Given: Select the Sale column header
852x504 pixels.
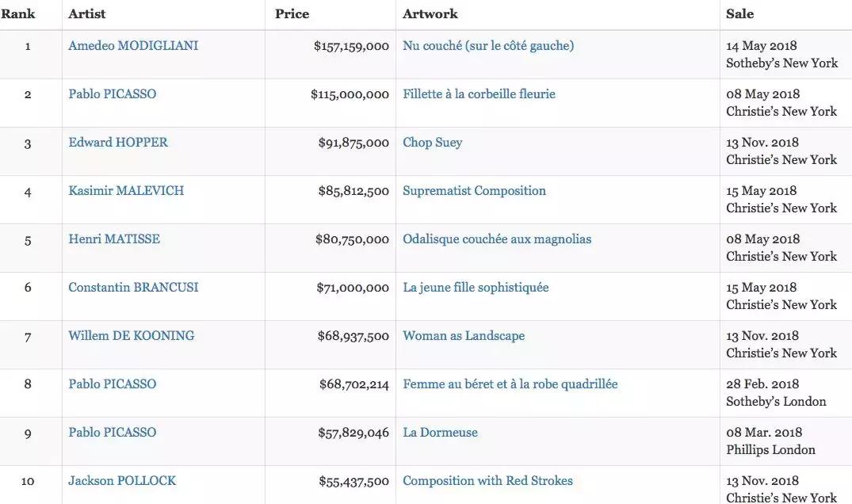Looking at the screenshot, I should tap(739, 14).
